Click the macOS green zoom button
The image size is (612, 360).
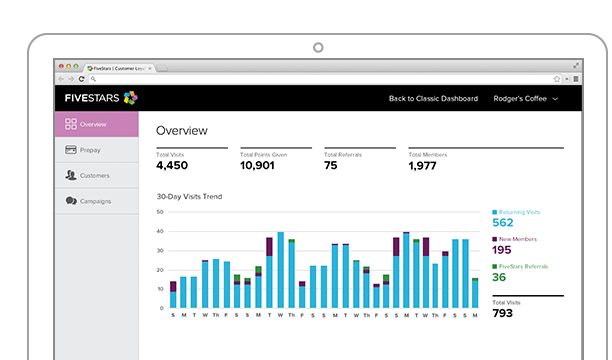76,66
